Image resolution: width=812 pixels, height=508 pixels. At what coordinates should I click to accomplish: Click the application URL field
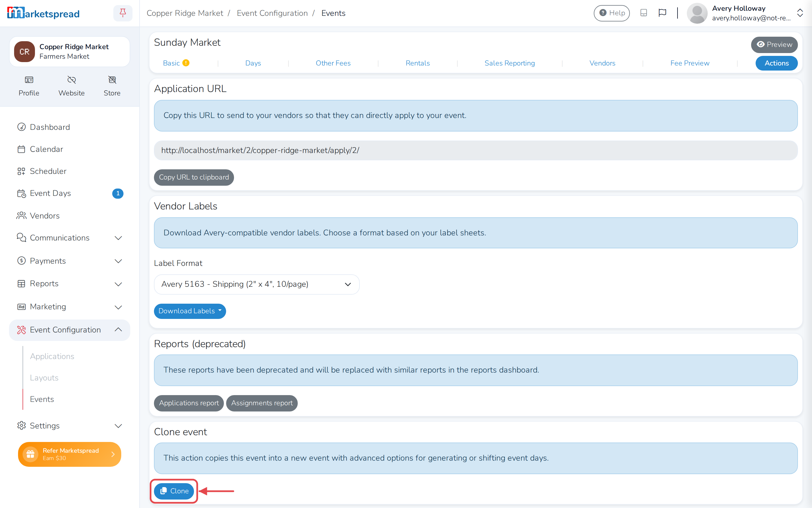475,150
